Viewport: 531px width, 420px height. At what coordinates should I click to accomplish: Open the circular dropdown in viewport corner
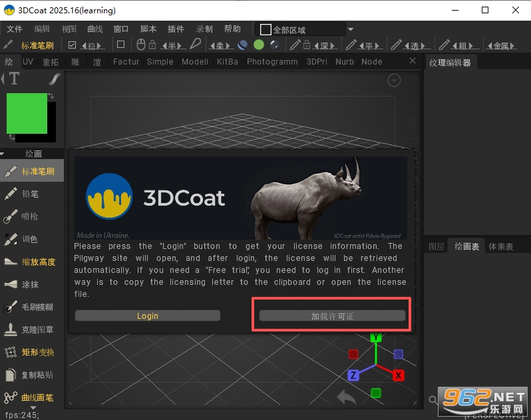coord(394,81)
